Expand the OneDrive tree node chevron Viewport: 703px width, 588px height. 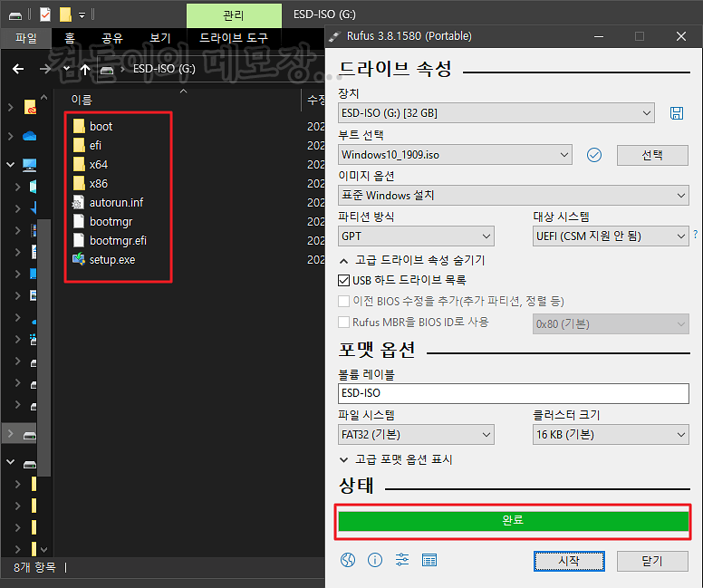(x=10, y=136)
